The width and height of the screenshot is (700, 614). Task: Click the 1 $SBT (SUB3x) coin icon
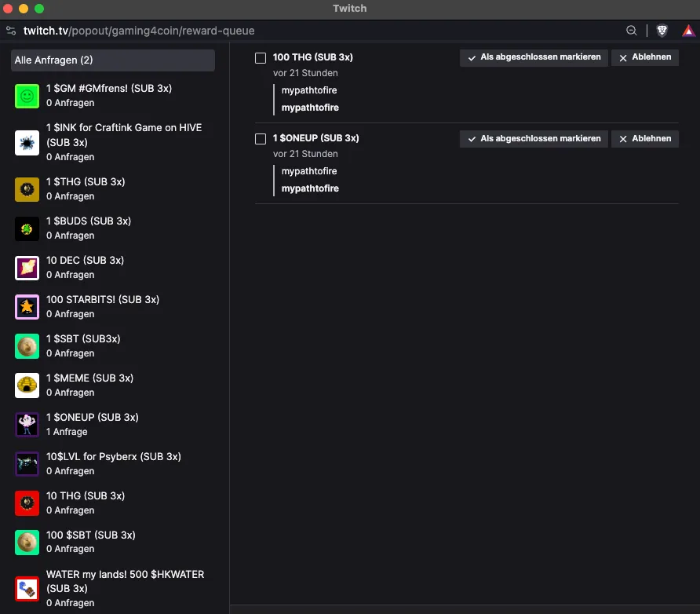pos(27,346)
